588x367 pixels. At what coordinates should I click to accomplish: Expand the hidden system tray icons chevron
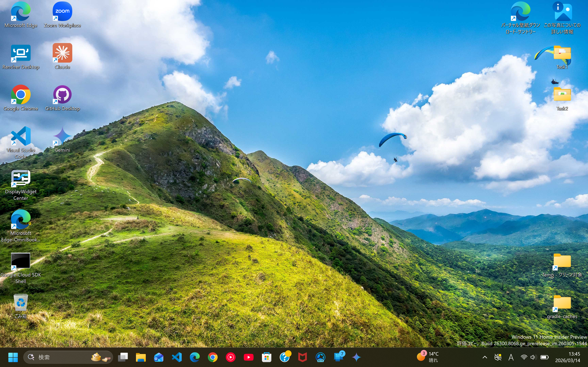(484, 357)
